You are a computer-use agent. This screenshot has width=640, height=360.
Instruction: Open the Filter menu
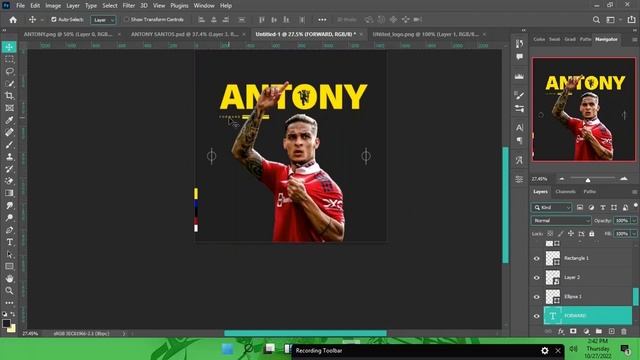click(129, 6)
